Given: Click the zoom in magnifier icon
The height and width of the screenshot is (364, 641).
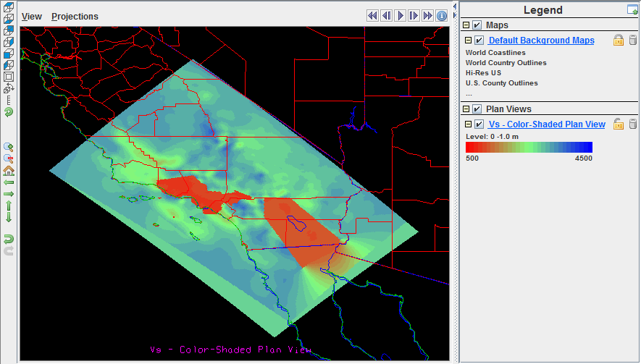Looking at the screenshot, I should point(9,147).
